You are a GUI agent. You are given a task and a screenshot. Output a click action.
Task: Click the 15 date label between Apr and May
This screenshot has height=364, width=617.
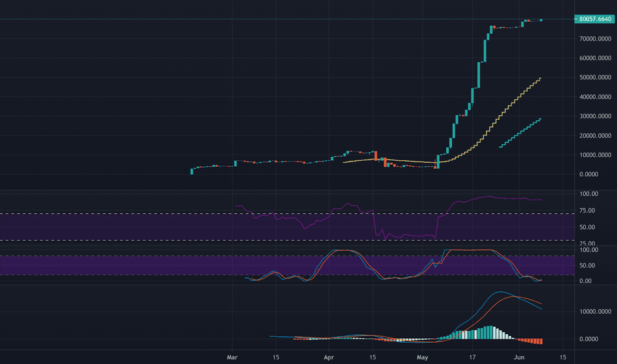[x=373, y=357]
